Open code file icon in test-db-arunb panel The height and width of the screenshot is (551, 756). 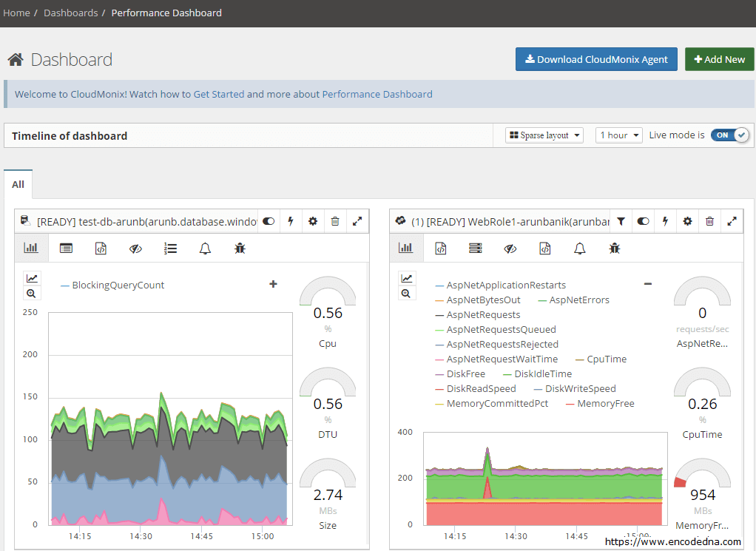click(101, 249)
